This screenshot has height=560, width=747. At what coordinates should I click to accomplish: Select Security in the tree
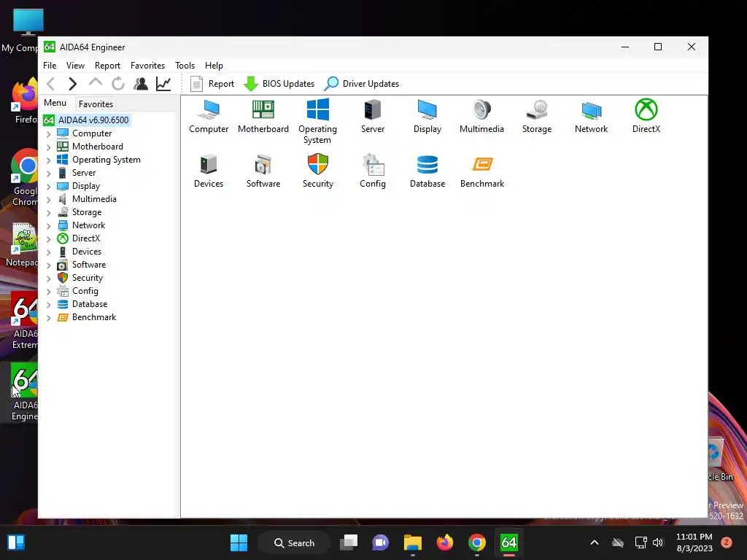[x=88, y=278]
